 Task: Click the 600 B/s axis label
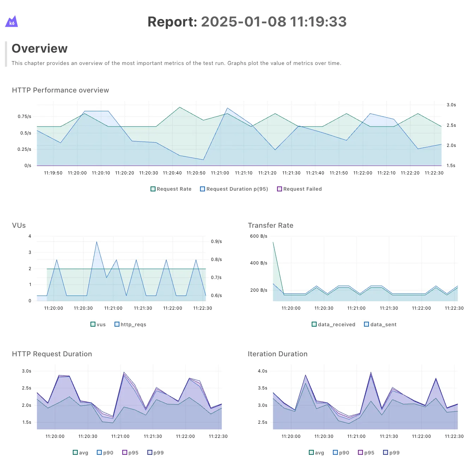tap(259, 236)
